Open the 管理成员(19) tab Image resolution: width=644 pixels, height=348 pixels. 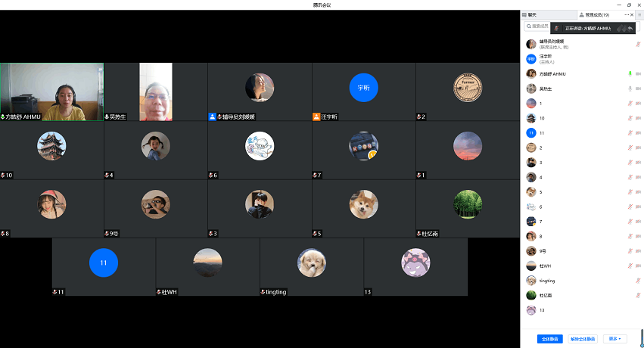[x=597, y=14]
